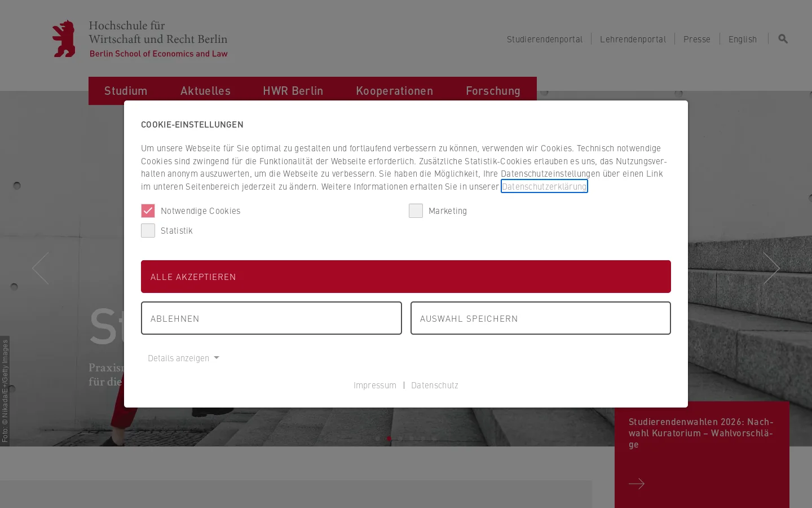Open the Forschung menu
The image size is (812, 508).
(493, 91)
